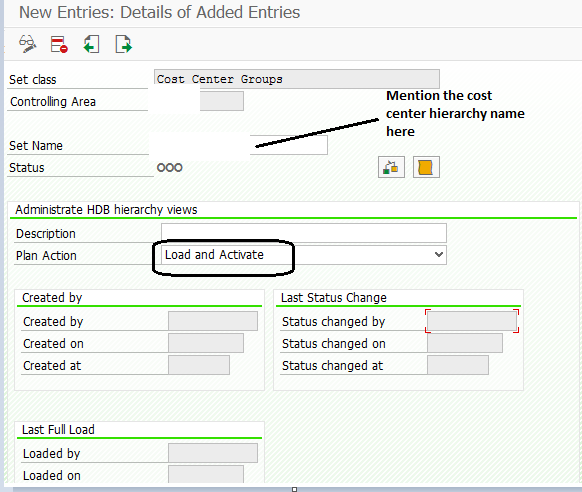Click the Created on date field

tap(206, 343)
